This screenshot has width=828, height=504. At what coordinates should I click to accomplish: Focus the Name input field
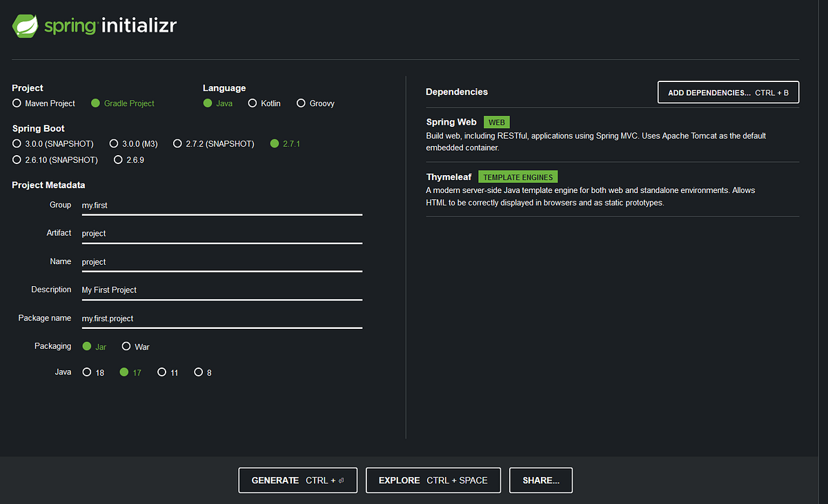221,262
